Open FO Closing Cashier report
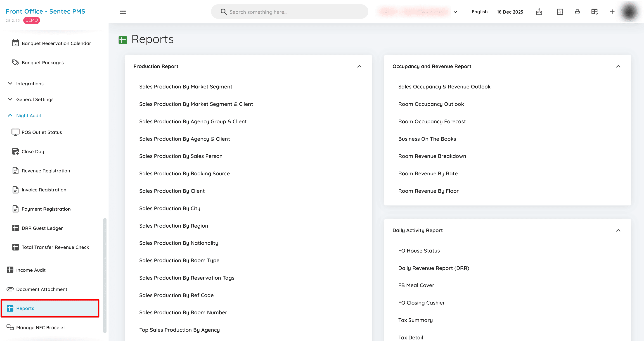This screenshot has width=644, height=341. tap(421, 303)
